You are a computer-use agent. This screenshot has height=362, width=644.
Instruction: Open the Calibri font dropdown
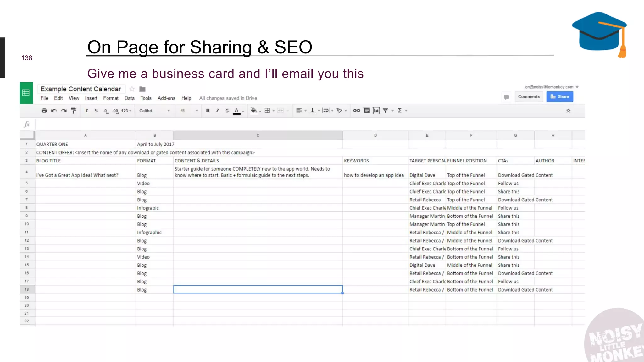click(154, 111)
